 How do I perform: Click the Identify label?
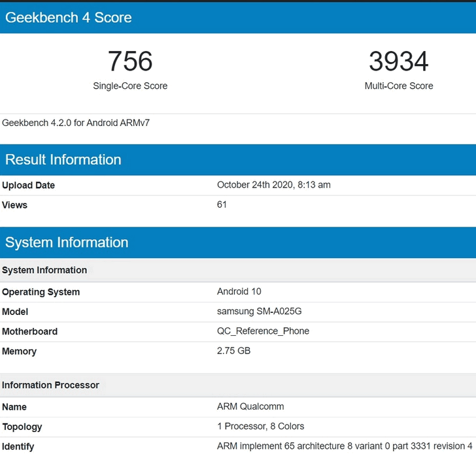[x=18, y=447]
